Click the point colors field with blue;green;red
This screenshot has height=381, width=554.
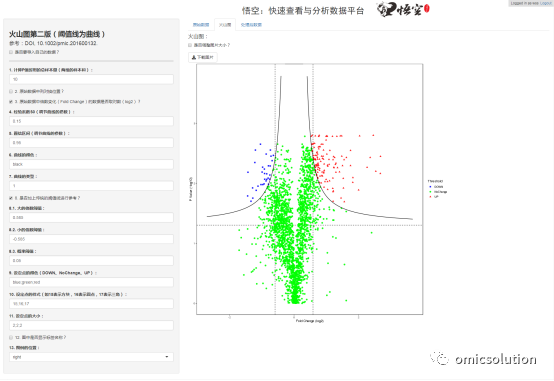point(91,282)
